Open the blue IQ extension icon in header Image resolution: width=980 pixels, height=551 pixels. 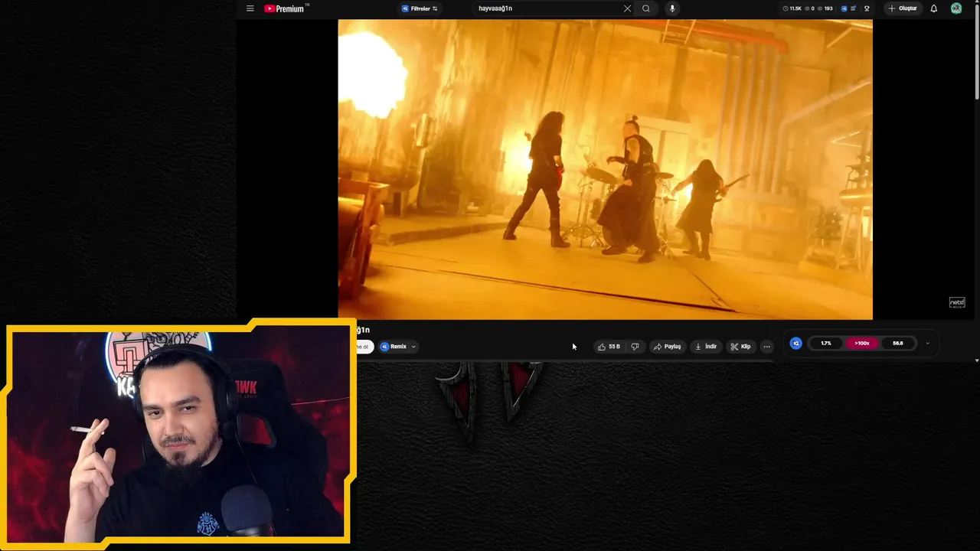click(x=844, y=8)
